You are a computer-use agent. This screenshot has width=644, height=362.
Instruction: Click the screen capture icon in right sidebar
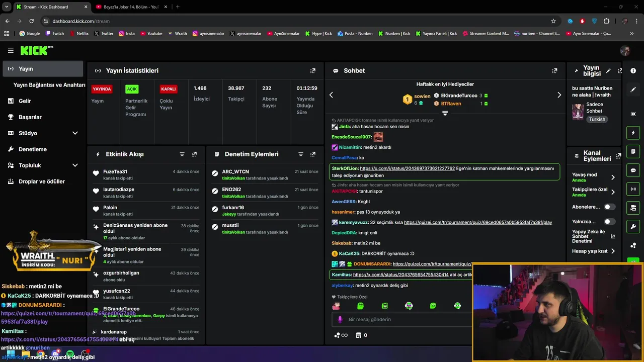[x=633, y=114]
